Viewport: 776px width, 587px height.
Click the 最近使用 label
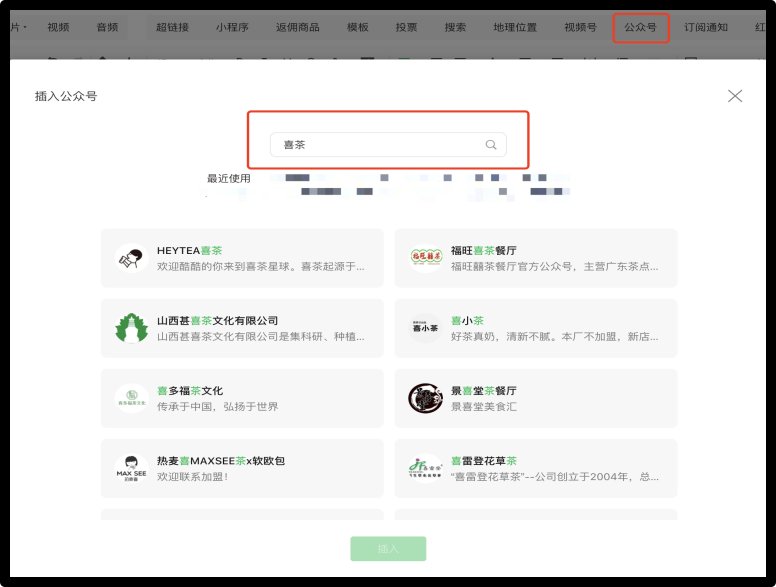(229, 178)
